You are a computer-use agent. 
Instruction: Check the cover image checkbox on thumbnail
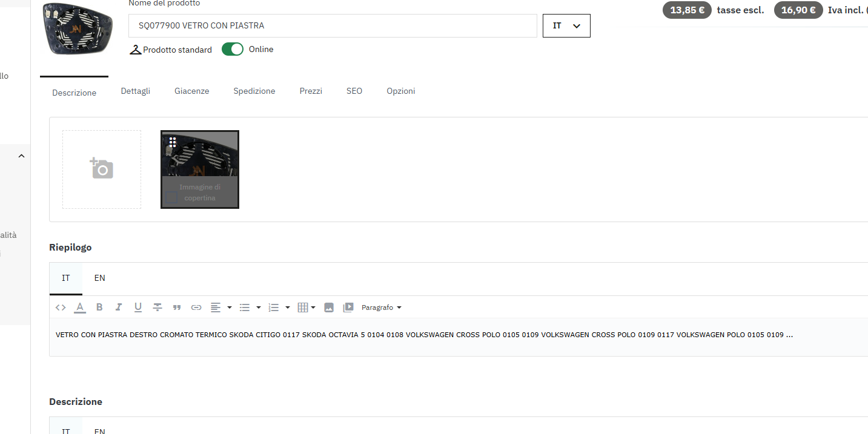point(172,197)
